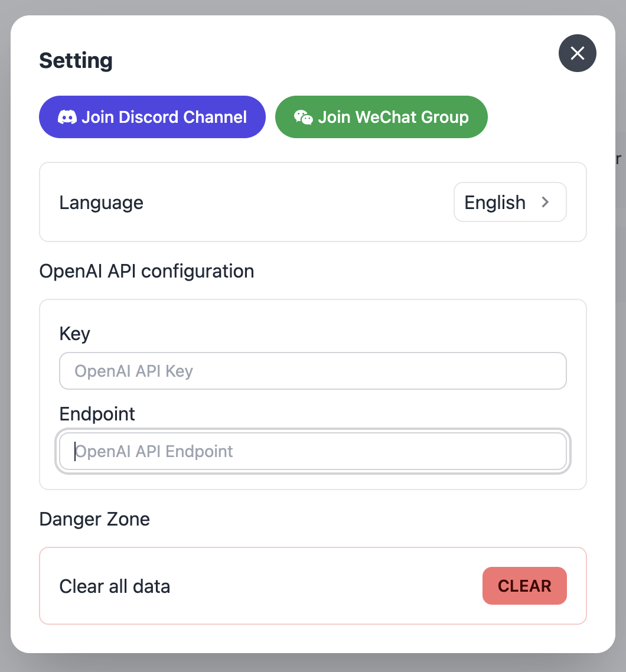Click the OpenAI API Endpoint field
This screenshot has height=672, width=626.
312,451
